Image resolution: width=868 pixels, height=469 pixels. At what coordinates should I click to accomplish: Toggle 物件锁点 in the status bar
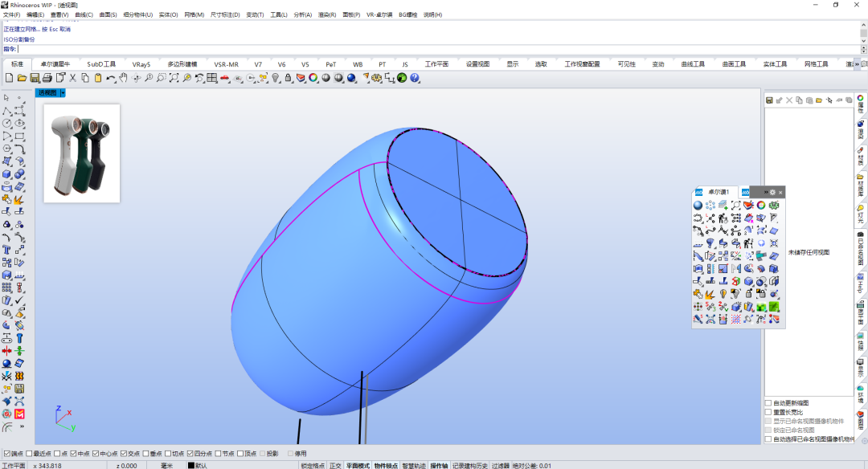pyautogui.click(x=386, y=466)
